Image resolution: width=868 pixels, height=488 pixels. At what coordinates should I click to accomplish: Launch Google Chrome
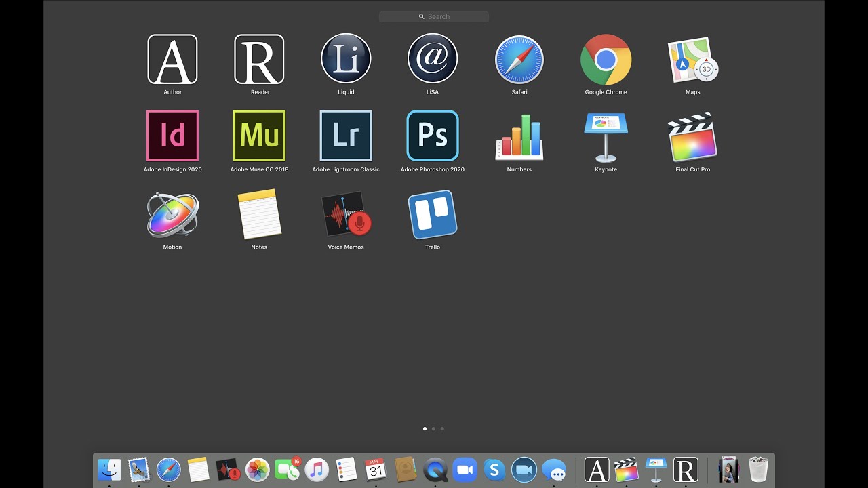coord(606,59)
